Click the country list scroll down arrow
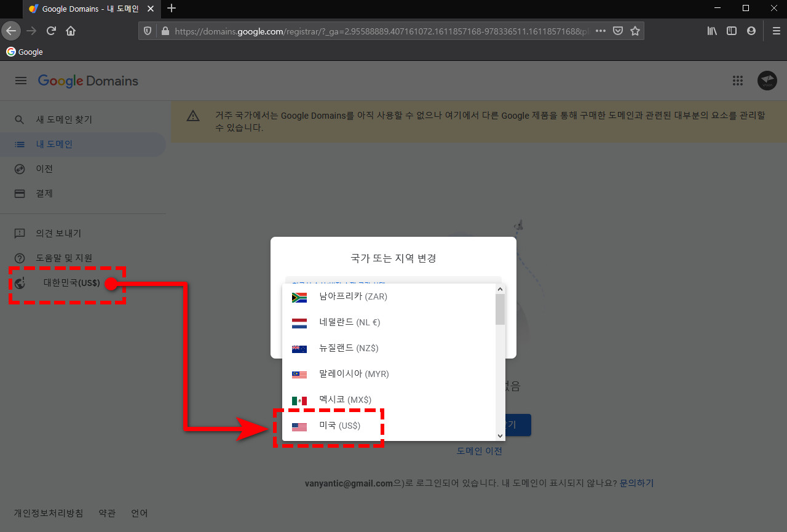 tap(500, 435)
